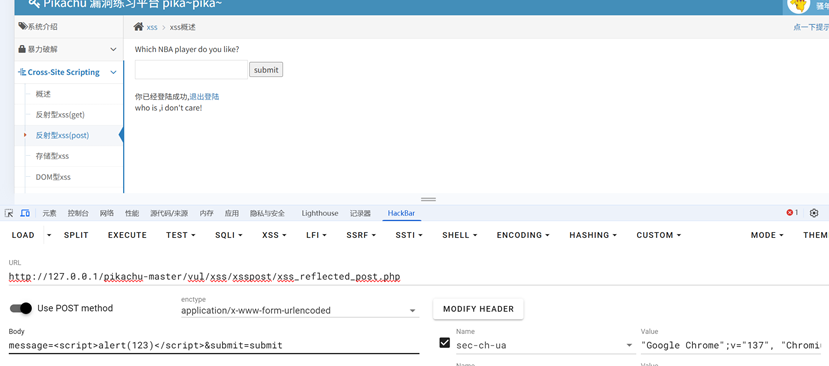The width and height of the screenshot is (829, 366).
Task: Click the EXECUTE button
Action: [127, 235]
